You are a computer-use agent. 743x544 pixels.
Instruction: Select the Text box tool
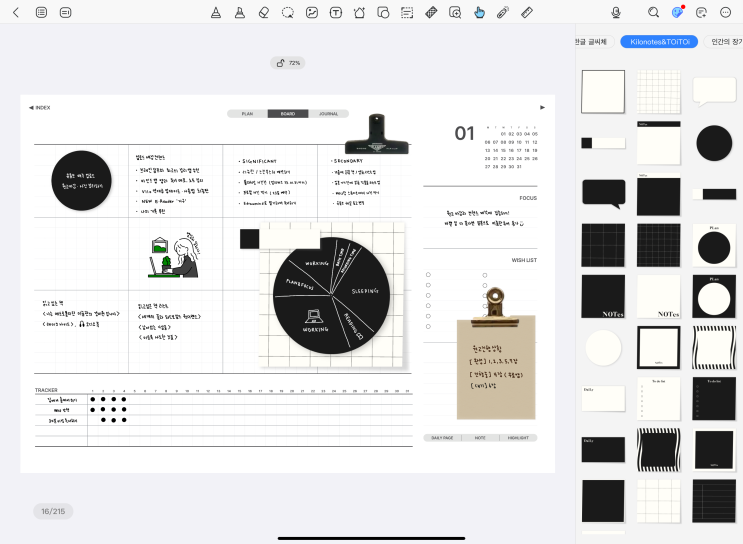coord(335,13)
